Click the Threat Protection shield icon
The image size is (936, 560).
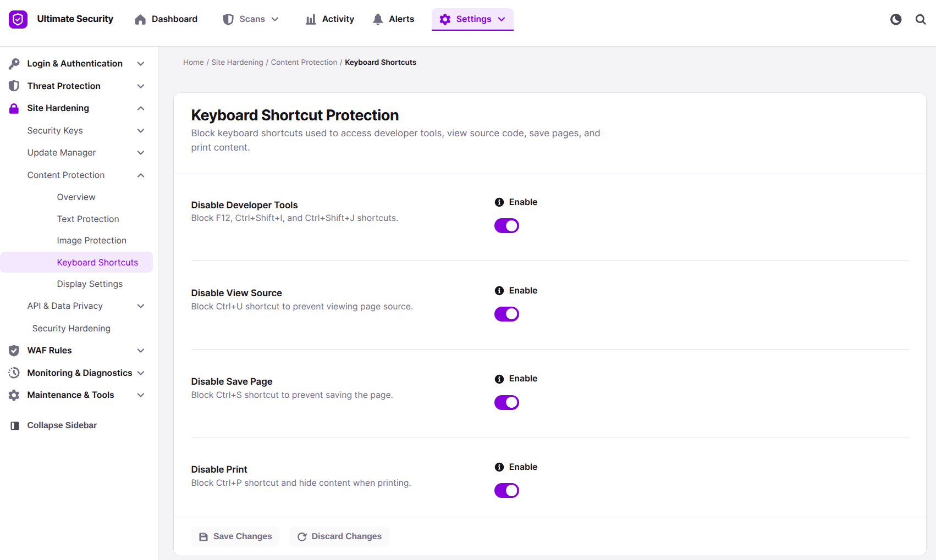click(x=14, y=86)
